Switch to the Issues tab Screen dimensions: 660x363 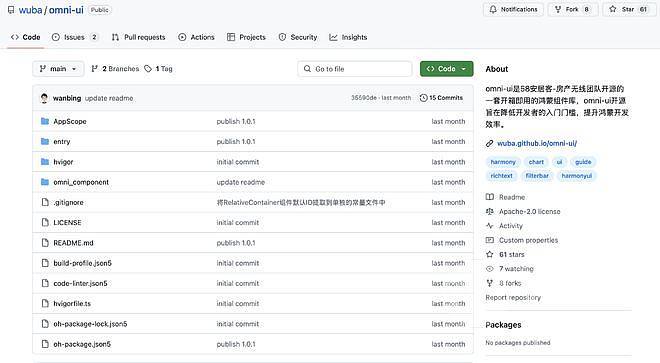click(x=75, y=37)
